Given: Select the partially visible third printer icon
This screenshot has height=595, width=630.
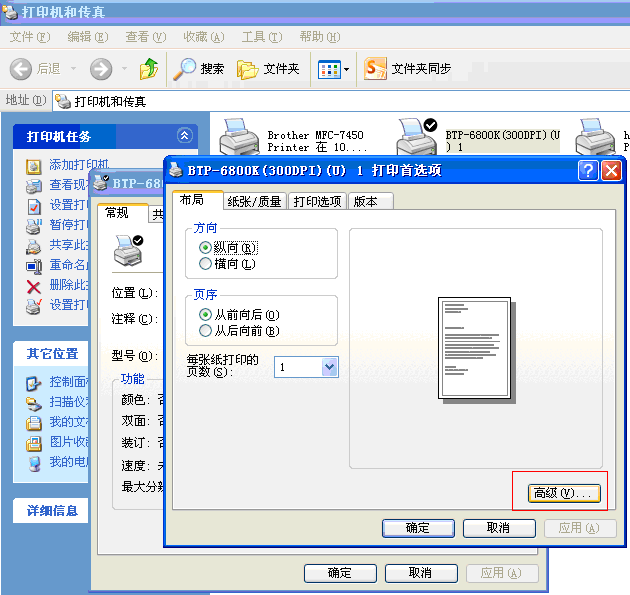Looking at the screenshot, I should [x=595, y=137].
